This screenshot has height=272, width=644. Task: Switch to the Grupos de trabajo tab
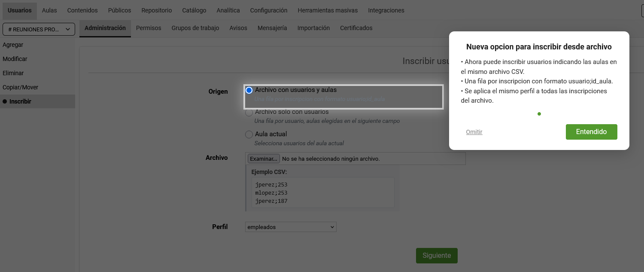195,28
